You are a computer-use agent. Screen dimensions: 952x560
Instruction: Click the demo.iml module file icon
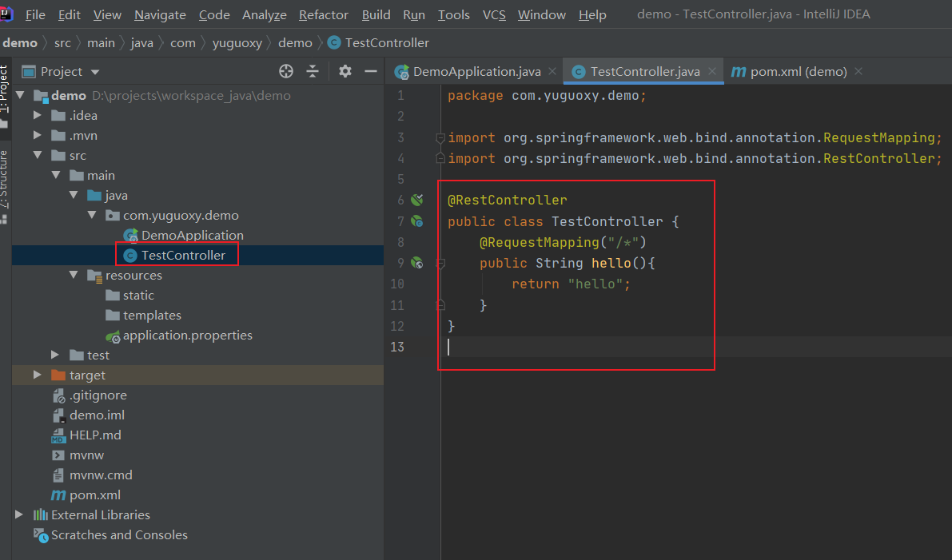58,415
